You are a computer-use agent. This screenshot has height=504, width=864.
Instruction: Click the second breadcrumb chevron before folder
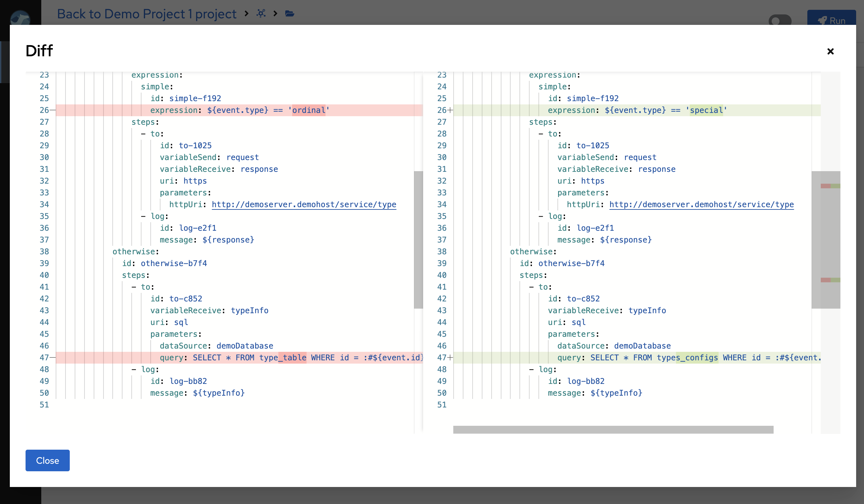pyautogui.click(x=275, y=13)
